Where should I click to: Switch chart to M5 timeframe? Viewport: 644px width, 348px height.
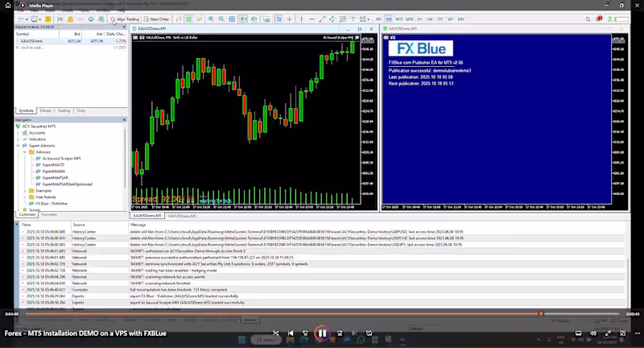[389, 19]
